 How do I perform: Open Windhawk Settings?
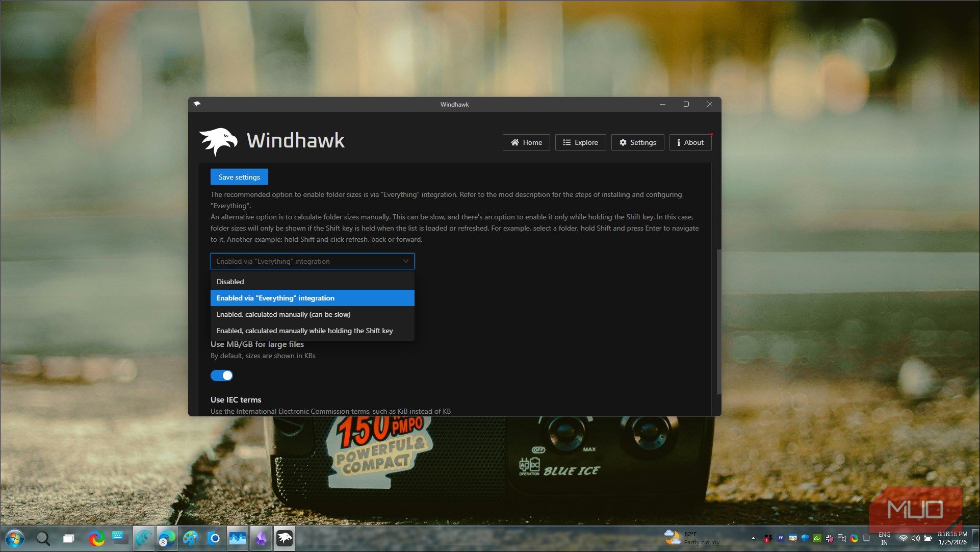point(637,142)
